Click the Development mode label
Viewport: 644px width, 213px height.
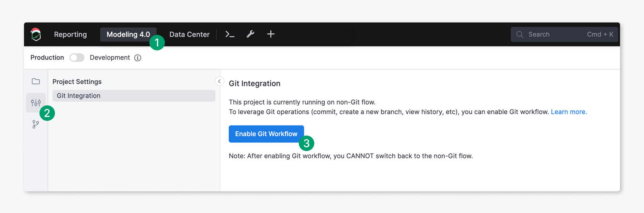110,58
